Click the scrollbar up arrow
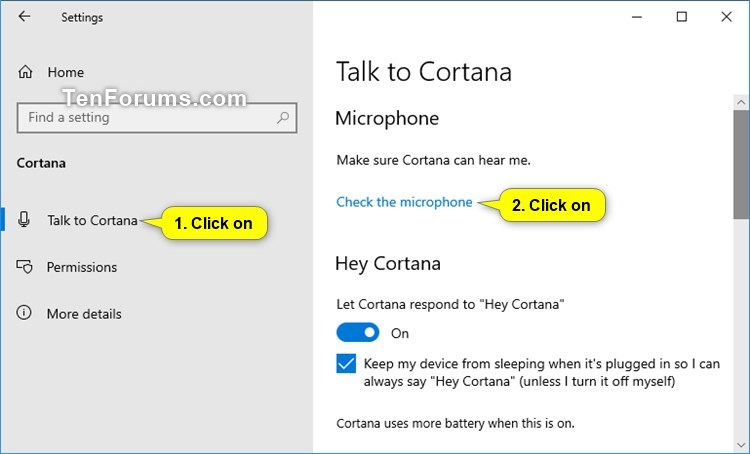The height and width of the screenshot is (454, 750). (741, 102)
